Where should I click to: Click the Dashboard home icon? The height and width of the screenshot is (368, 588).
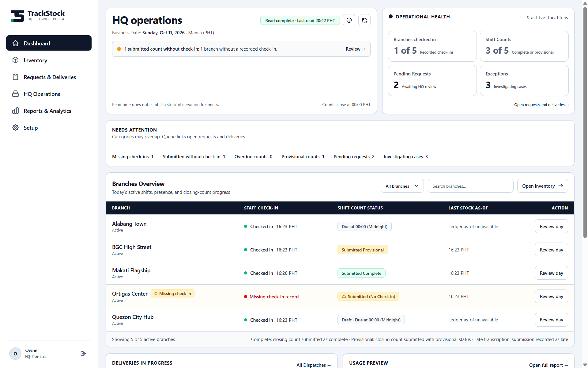point(16,43)
